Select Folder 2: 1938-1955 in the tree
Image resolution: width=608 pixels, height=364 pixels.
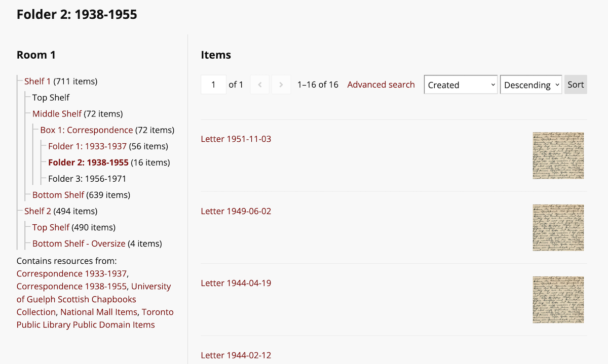point(88,162)
